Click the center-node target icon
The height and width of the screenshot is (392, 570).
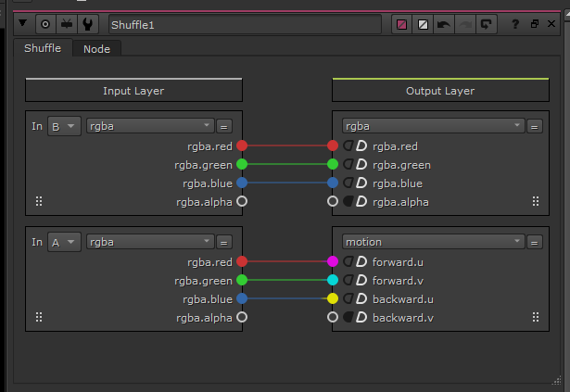point(44,24)
